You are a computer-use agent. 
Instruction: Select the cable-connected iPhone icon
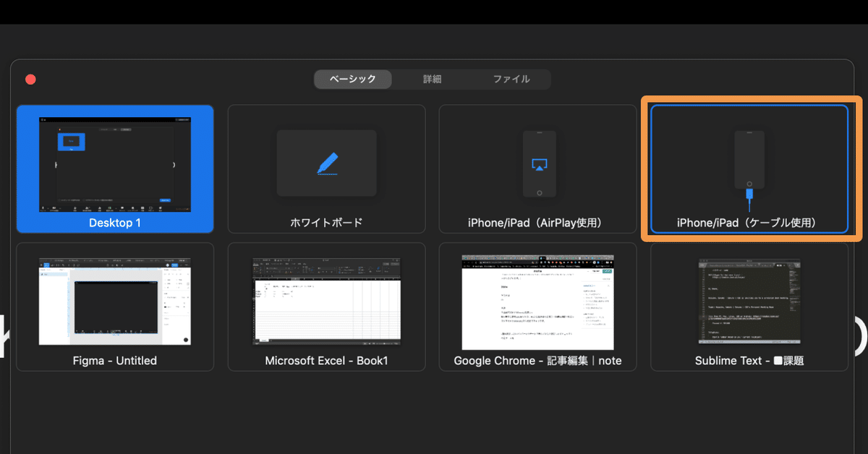(749, 171)
